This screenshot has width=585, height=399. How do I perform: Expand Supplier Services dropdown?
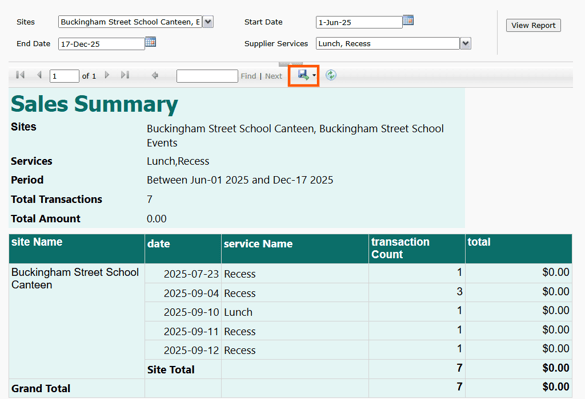(465, 43)
